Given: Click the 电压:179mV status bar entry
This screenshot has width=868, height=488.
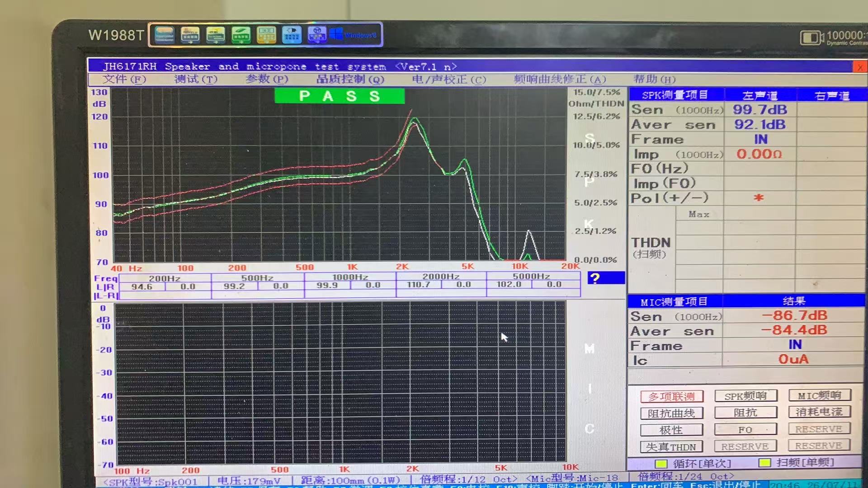Looking at the screenshot, I should tap(249, 481).
